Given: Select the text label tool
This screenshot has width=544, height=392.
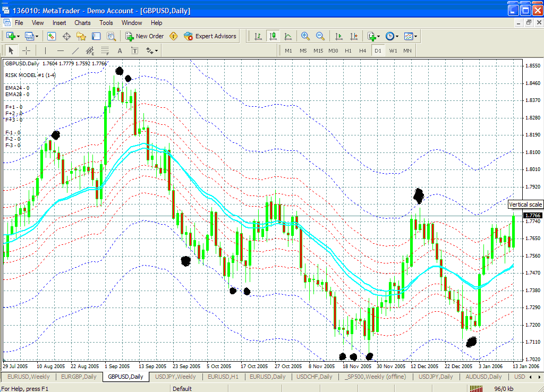Looking at the screenshot, I should pyautogui.click(x=120, y=50).
